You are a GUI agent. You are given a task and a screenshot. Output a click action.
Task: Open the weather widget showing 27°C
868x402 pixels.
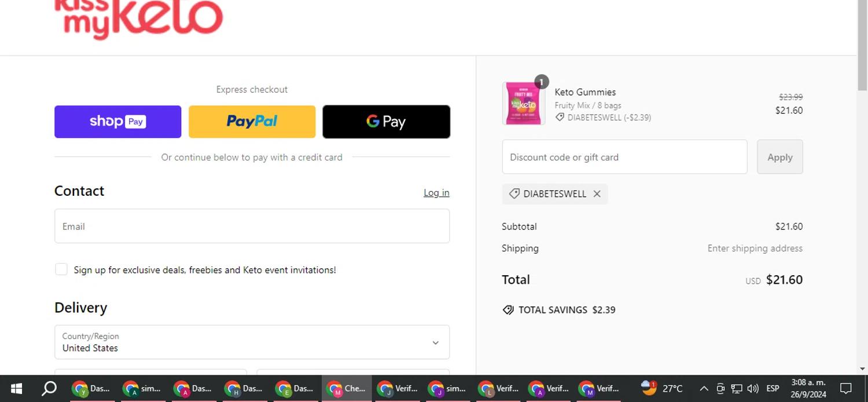click(661, 389)
